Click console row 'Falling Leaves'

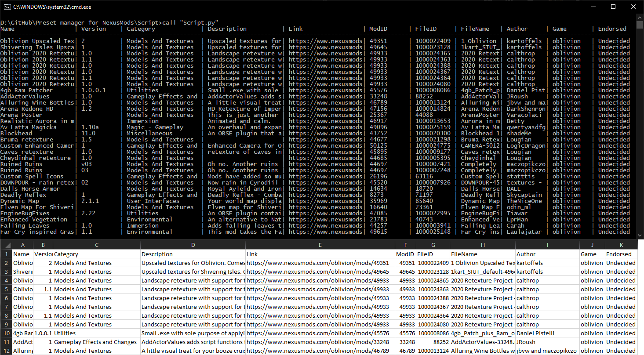click(315, 225)
